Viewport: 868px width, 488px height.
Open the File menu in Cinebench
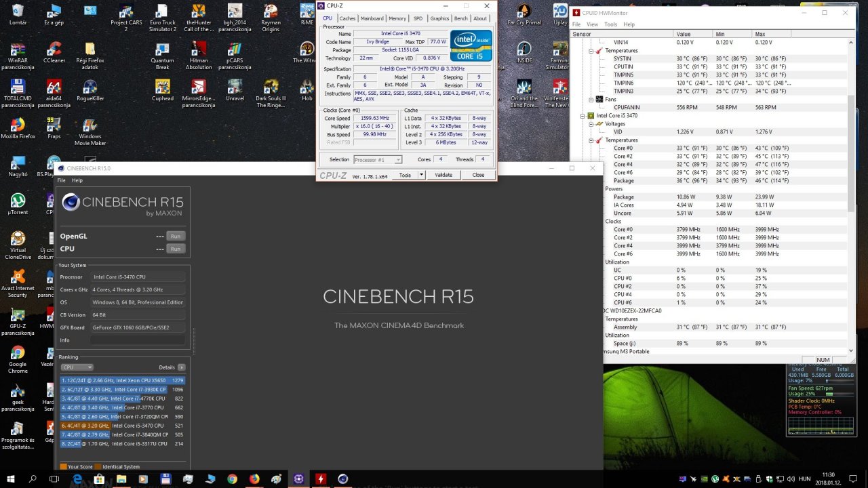[x=61, y=180]
